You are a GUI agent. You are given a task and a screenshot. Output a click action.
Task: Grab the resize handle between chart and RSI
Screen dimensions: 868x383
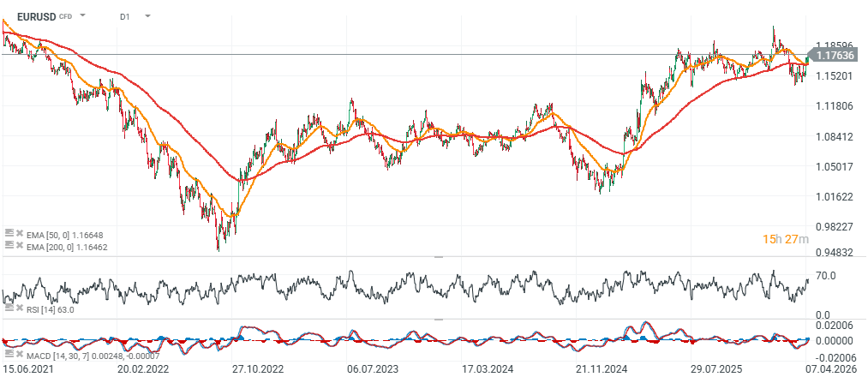point(439,256)
